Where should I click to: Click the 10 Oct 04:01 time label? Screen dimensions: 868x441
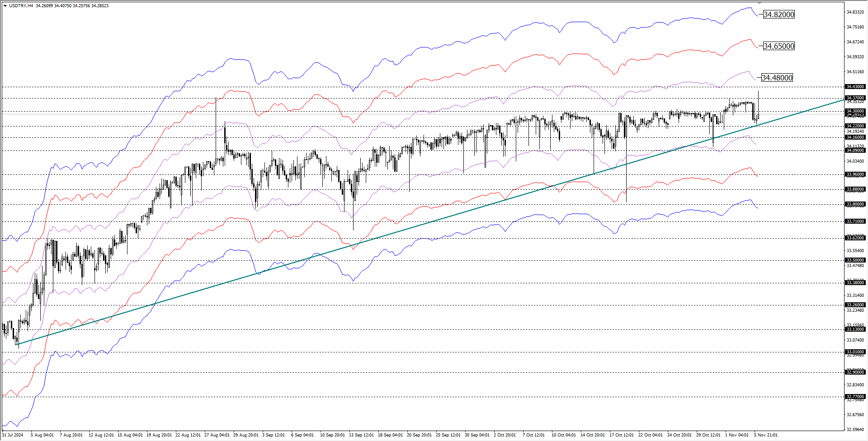564,435
